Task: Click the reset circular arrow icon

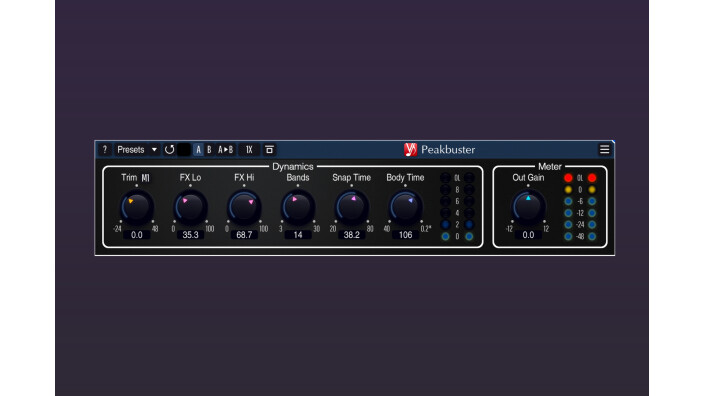Action: click(x=169, y=150)
